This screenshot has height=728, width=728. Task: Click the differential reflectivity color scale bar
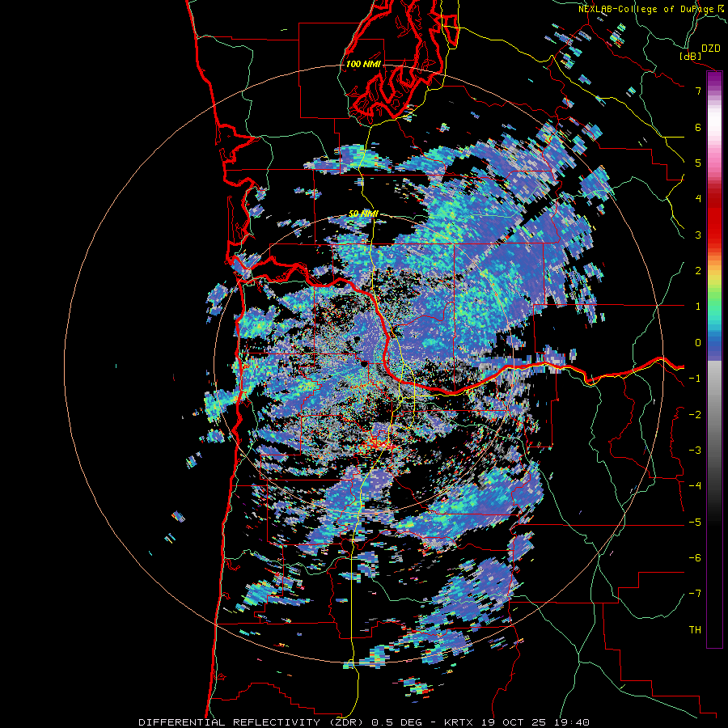[714, 359]
